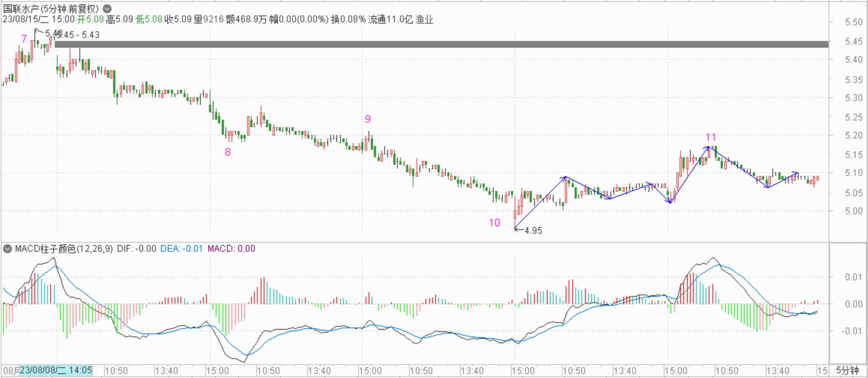Select wave label 8 on the chart

pyautogui.click(x=228, y=152)
